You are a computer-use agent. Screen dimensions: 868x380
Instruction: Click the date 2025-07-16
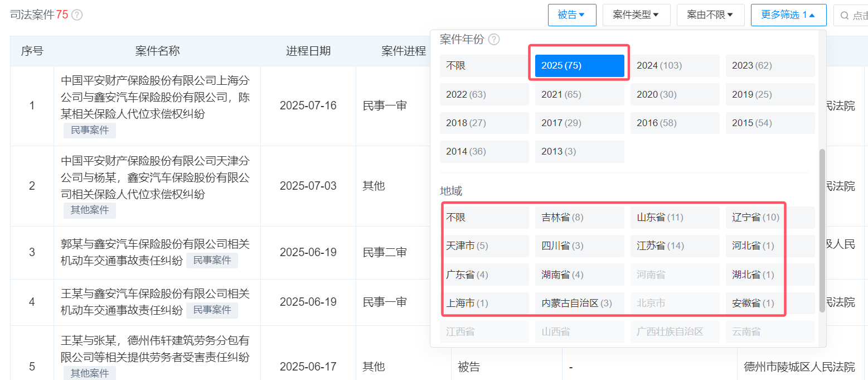(308, 105)
